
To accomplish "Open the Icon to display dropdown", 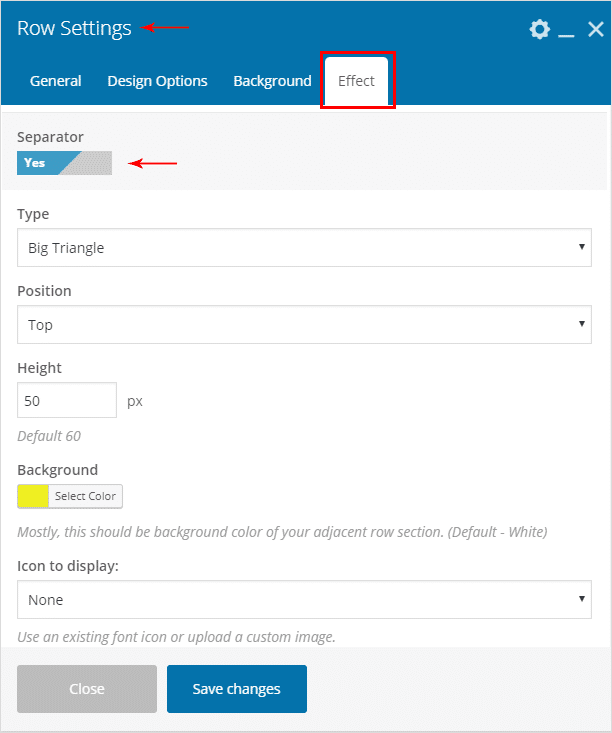I will click(303, 600).
